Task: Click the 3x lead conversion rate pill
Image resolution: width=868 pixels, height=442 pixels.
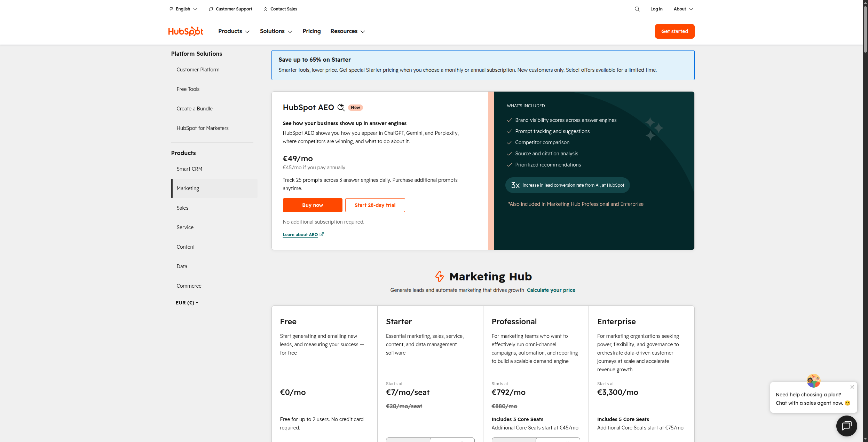Action: [567, 185]
